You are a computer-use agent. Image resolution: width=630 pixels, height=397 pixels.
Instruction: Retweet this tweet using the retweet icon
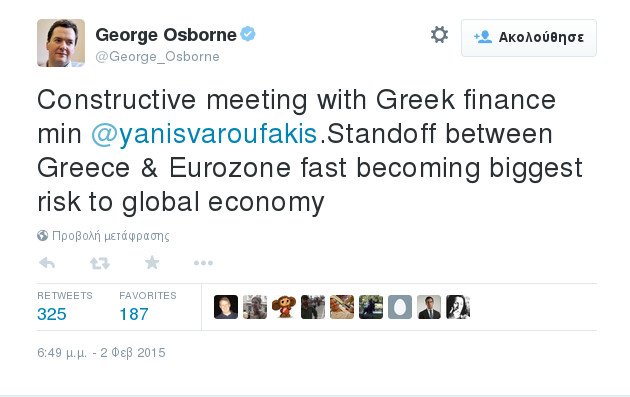point(100,263)
